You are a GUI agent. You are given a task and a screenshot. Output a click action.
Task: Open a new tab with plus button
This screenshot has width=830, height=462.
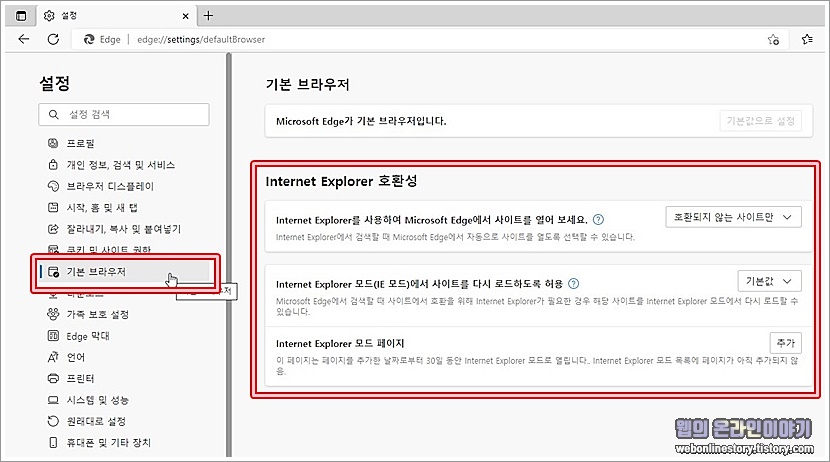(208, 16)
